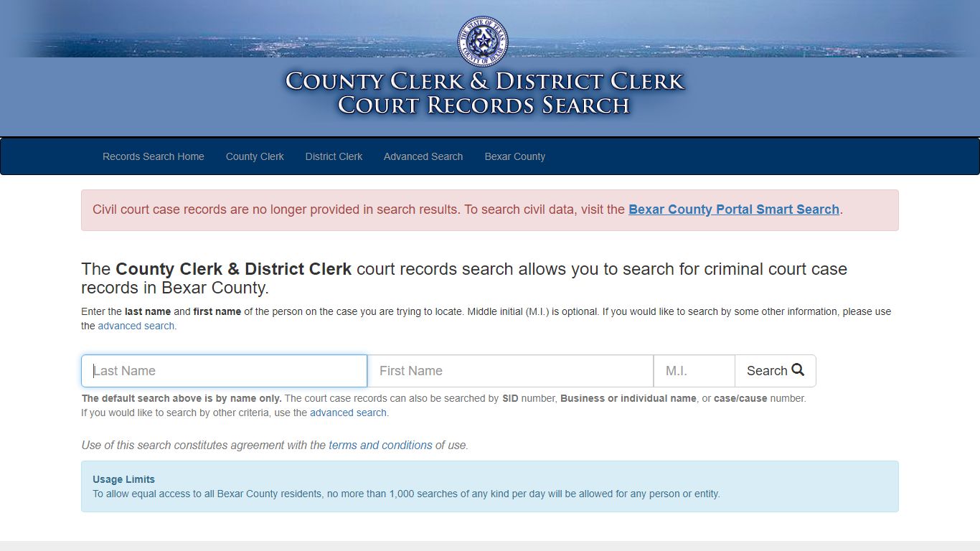Viewport: 980px width, 551px height.
Task: Open the District Clerk menu item
Action: tap(334, 156)
